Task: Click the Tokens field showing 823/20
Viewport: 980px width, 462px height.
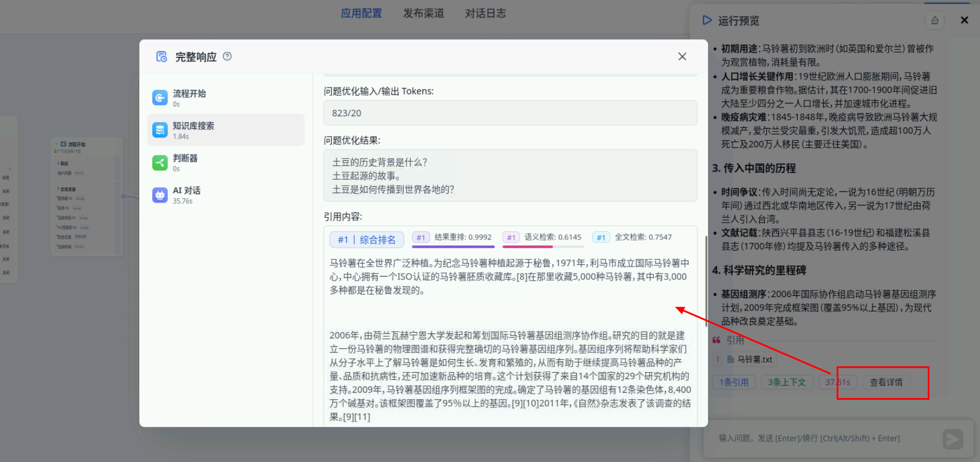Action: point(510,113)
